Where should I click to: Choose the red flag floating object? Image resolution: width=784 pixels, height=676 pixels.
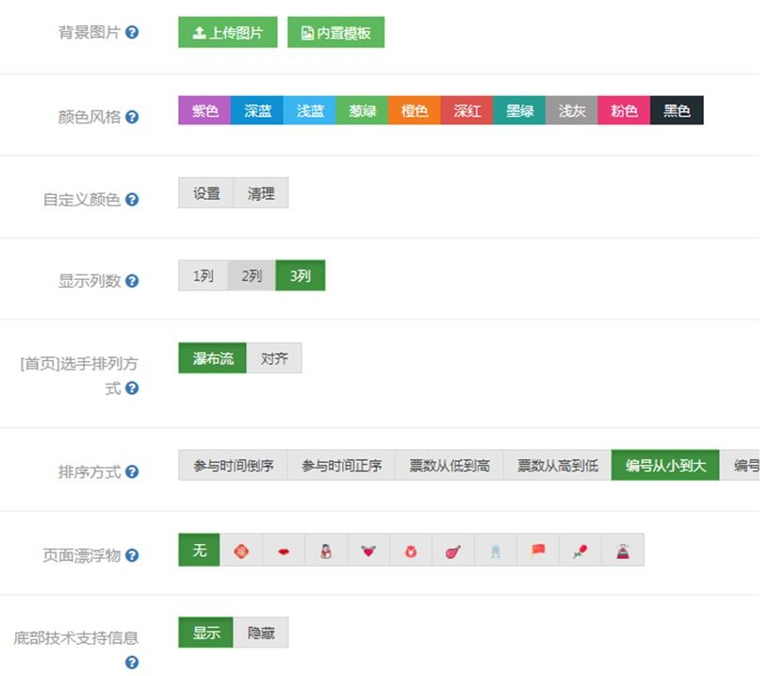(537, 551)
